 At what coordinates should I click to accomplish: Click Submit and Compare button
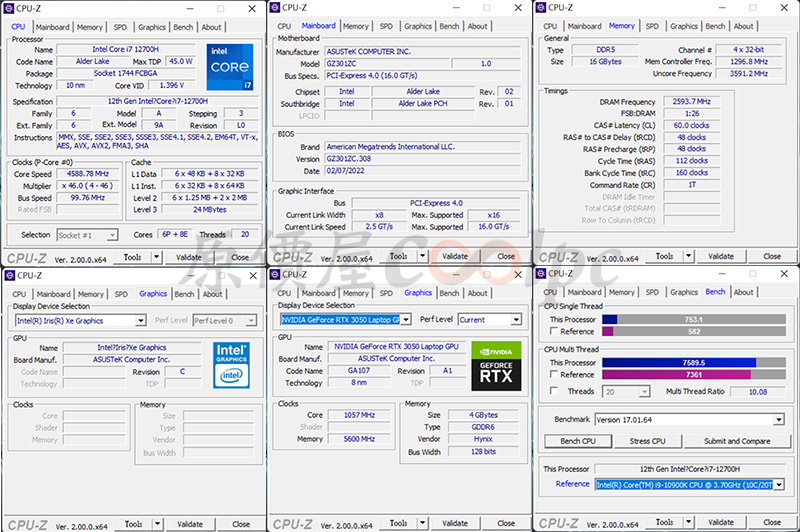click(x=737, y=441)
